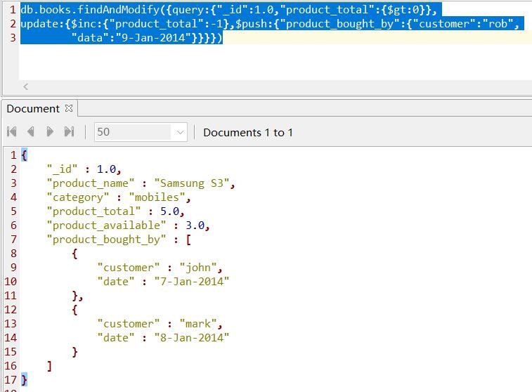The width and height of the screenshot is (532, 392).
Task: Click the closing bracket on result line 16
Action: coord(49,365)
